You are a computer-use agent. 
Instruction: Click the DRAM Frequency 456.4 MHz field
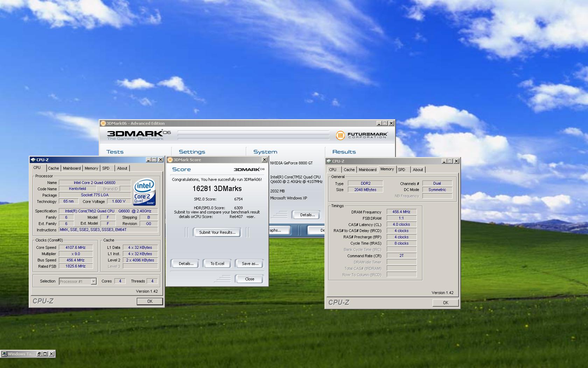tap(401, 212)
